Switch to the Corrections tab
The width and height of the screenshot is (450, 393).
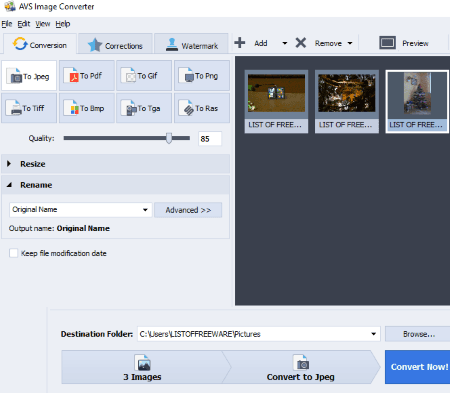point(115,44)
